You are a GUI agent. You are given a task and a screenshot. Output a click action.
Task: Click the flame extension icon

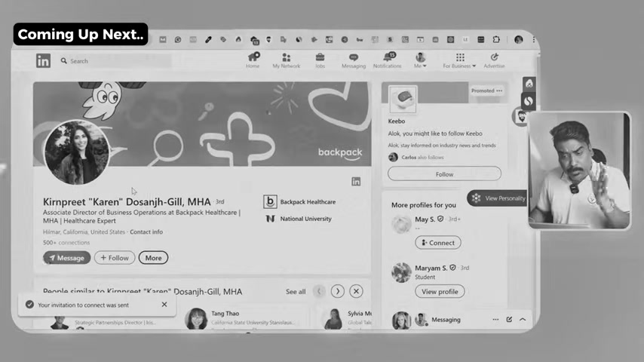[238, 39]
